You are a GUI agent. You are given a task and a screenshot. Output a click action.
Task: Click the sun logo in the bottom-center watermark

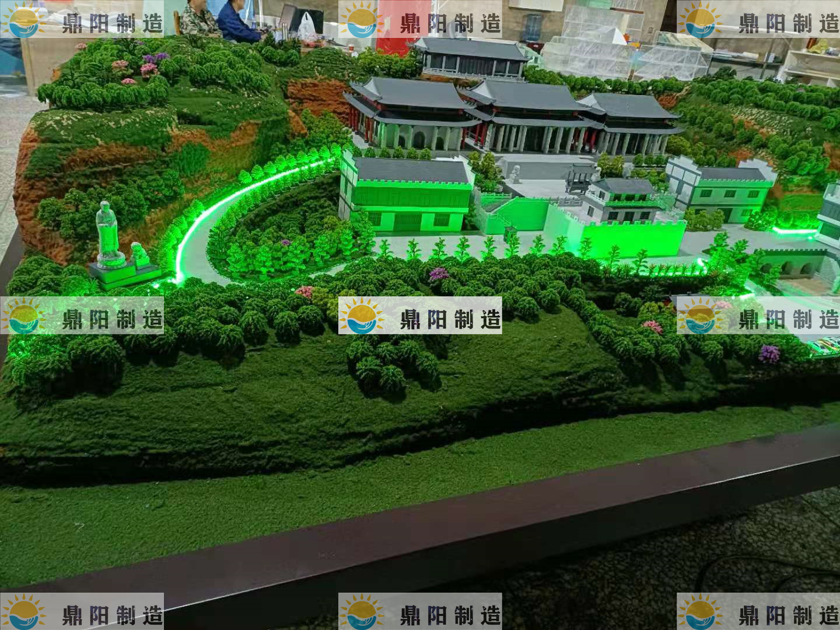click(x=362, y=612)
